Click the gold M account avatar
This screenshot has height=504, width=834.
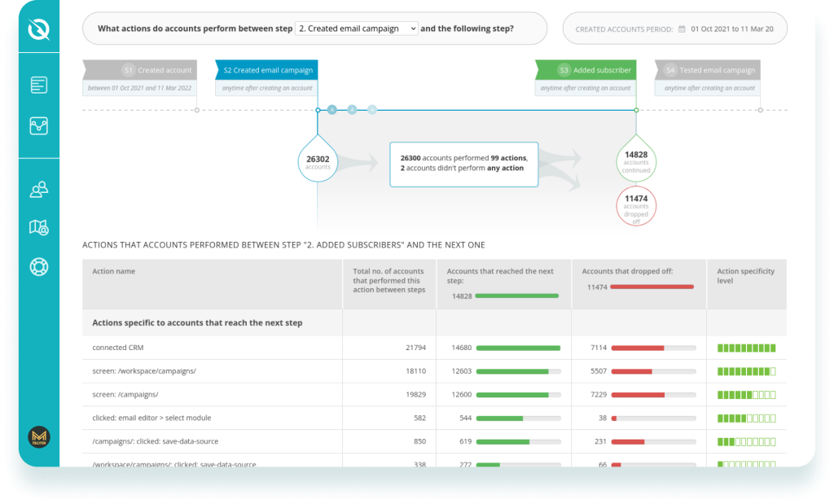point(39,437)
